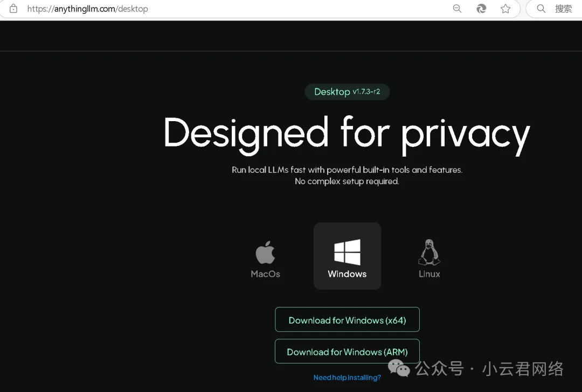Viewport: 582px width, 392px height.
Task: Bookmark this page with the star icon
Action: 505,9
